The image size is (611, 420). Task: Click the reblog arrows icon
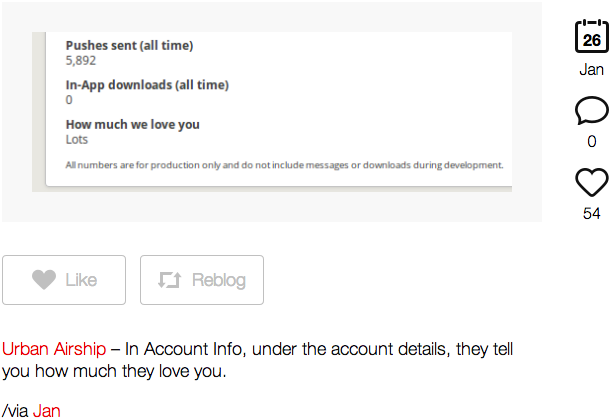(x=170, y=280)
